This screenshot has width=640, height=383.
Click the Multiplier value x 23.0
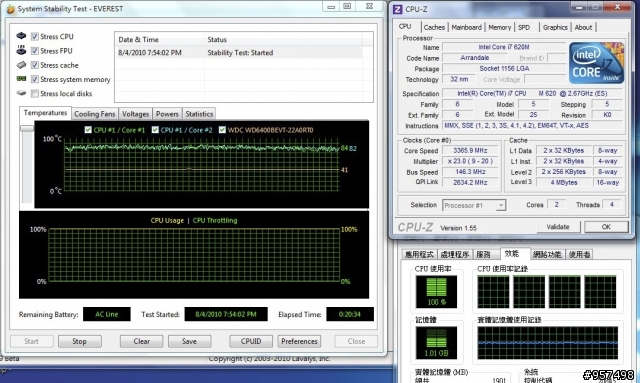click(x=470, y=161)
